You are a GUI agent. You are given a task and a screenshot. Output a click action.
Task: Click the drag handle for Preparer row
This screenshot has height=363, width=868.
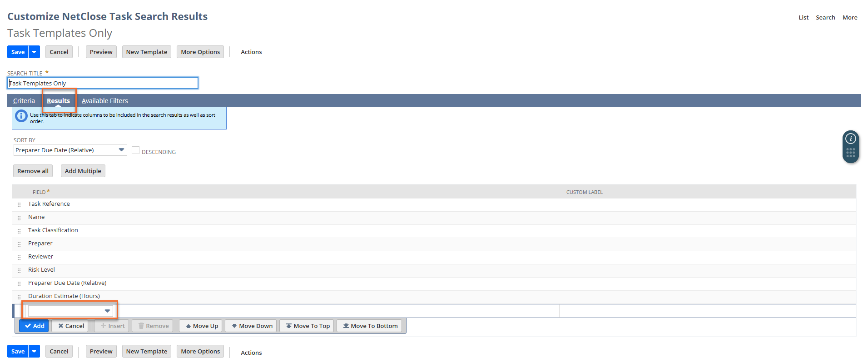click(x=19, y=244)
